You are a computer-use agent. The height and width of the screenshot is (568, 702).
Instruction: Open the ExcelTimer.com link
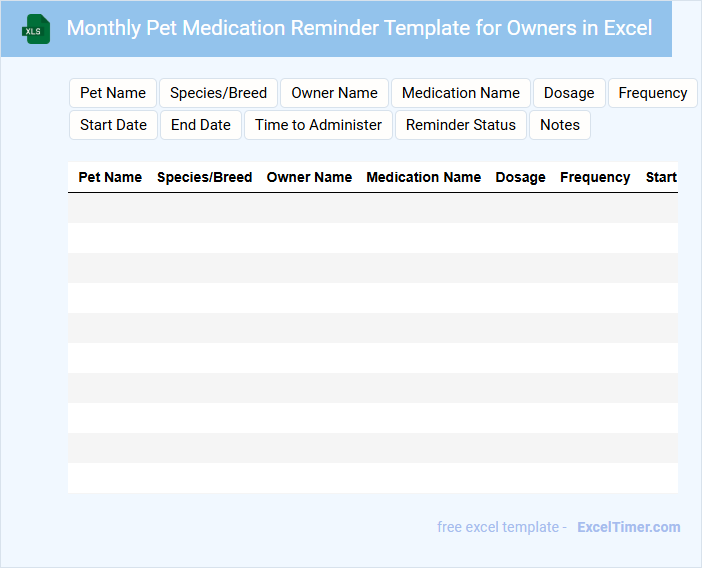(628, 527)
